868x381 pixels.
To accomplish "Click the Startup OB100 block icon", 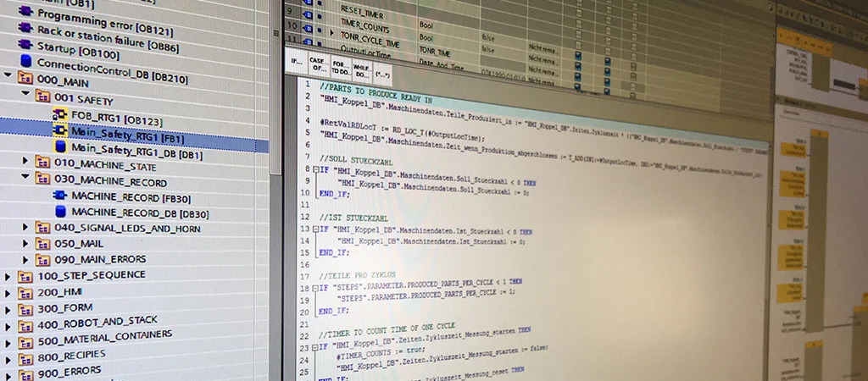I will coord(25,48).
